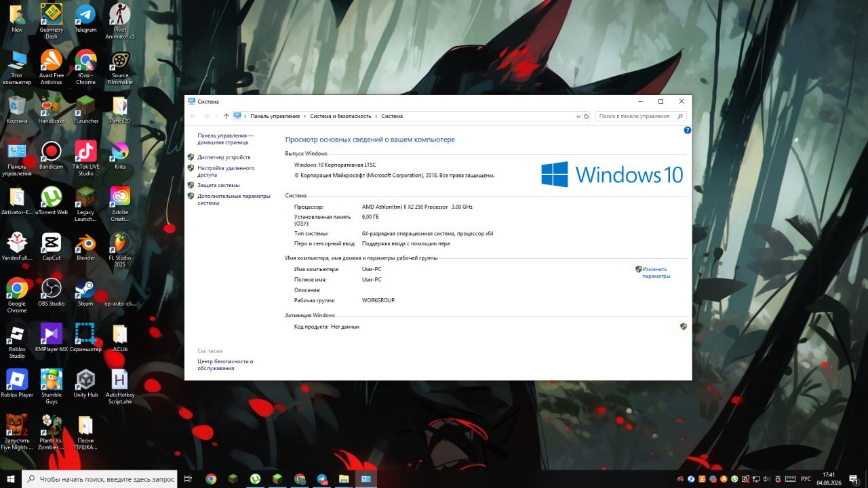Expand address bar history dropdown

click(x=578, y=116)
